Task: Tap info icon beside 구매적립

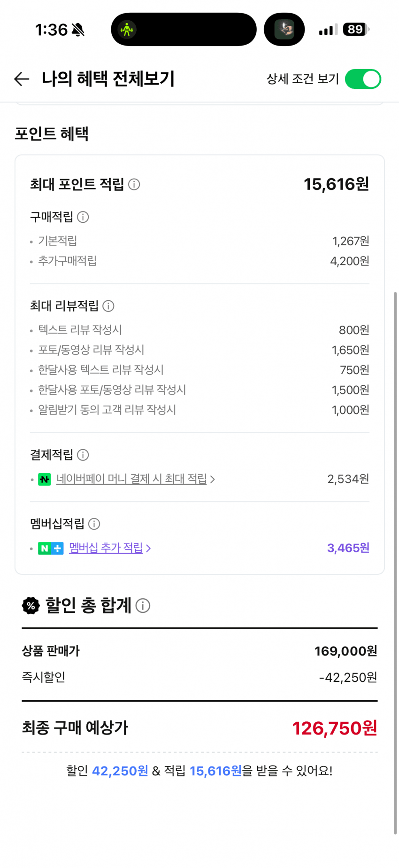Action: pos(83,217)
